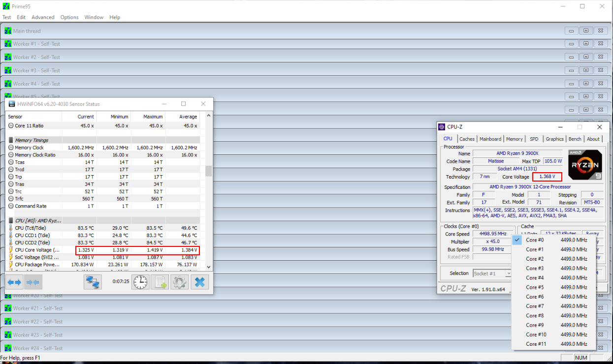Select Core #7 in the clocks menu
Screen dimensions: 613x364
coord(553,306)
